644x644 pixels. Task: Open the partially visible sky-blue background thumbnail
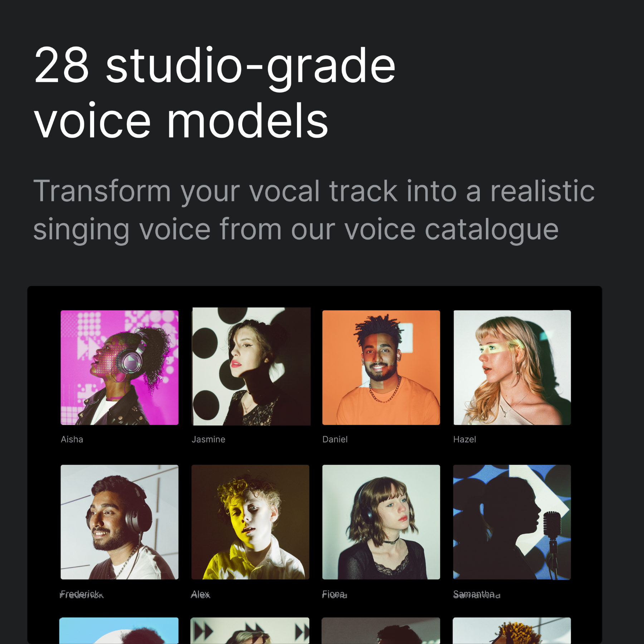click(x=119, y=630)
